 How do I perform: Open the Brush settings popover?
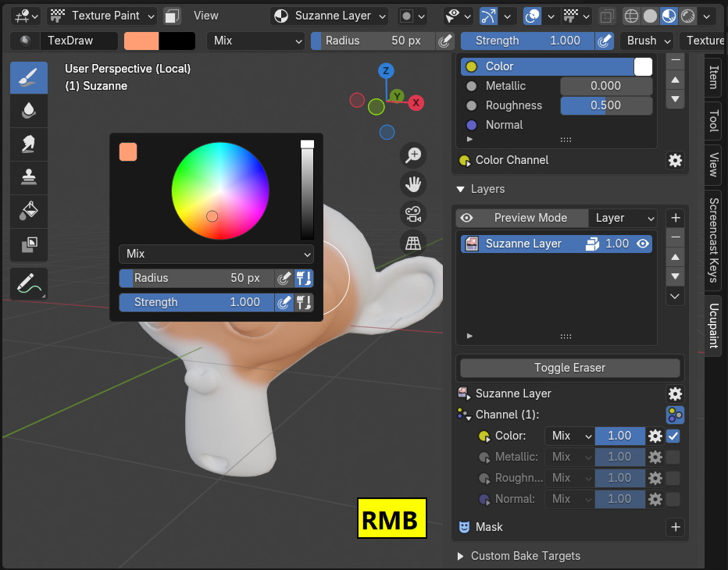[x=648, y=41]
